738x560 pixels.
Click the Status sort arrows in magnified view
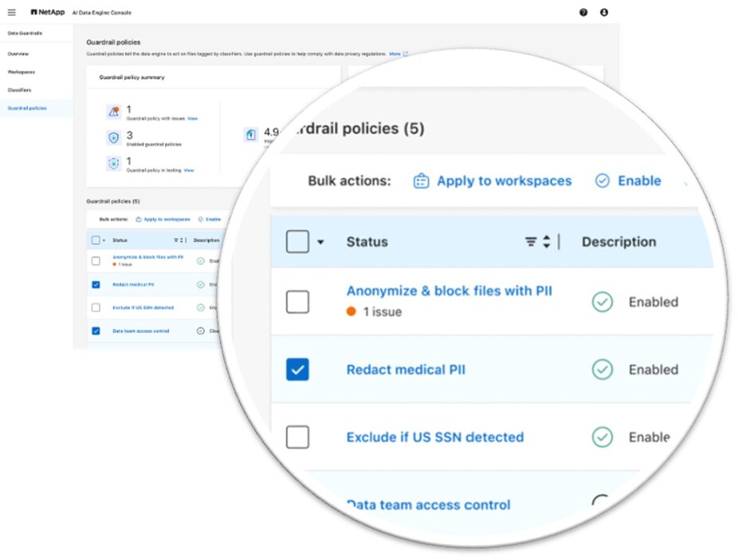coord(547,242)
